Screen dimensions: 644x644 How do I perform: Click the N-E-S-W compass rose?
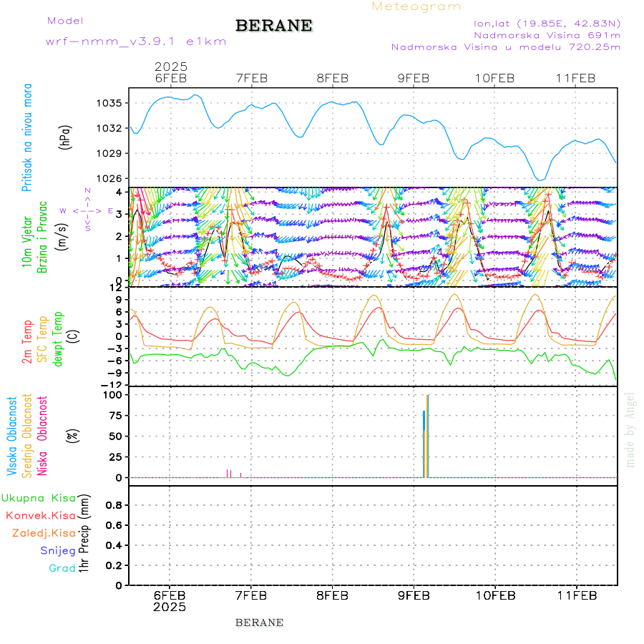click(87, 210)
